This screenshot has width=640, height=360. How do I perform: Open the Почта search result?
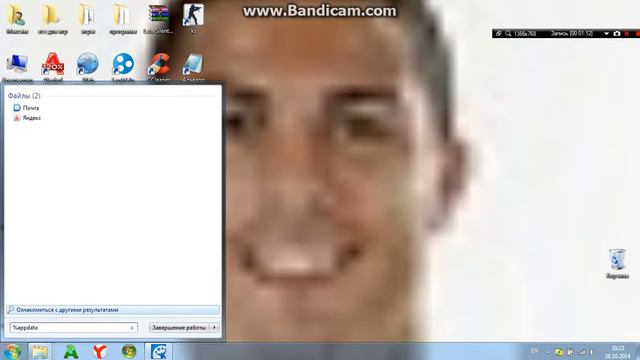click(x=27, y=108)
